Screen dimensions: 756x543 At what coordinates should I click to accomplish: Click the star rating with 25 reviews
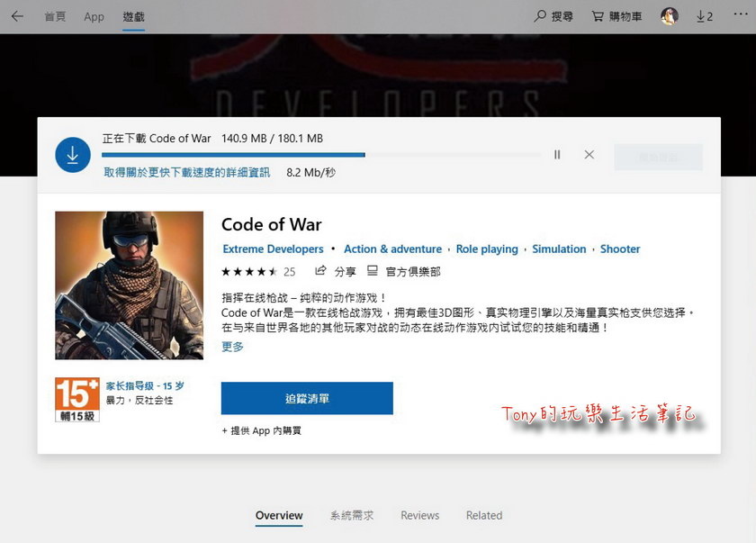[258, 272]
